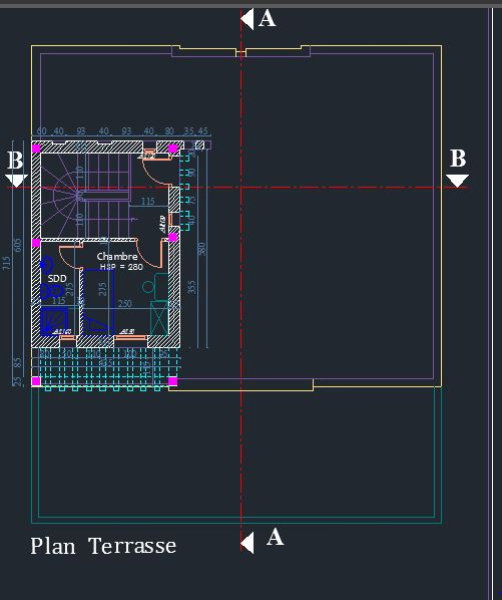Select the red vertical section line A-A
The width and height of the screenshot is (502, 600).
[241, 279]
